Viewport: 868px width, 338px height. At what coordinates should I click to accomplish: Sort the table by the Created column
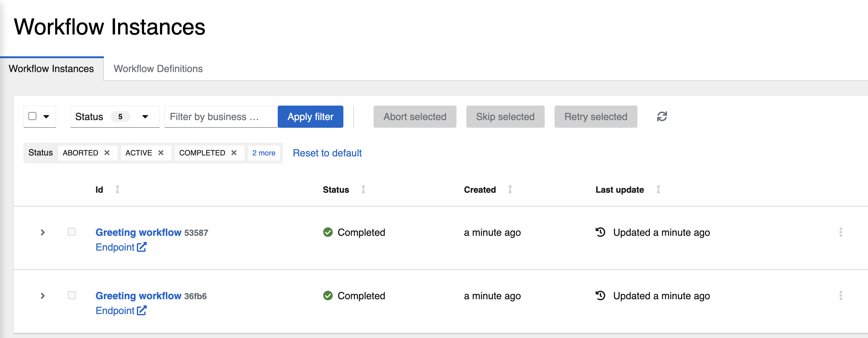[x=480, y=190]
